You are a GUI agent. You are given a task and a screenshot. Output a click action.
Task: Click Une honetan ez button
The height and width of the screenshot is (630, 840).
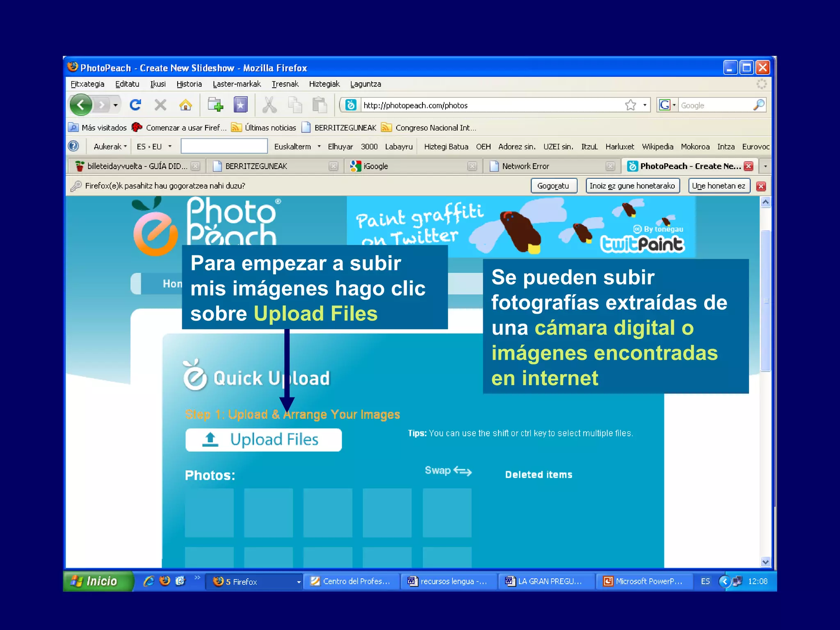pyautogui.click(x=719, y=186)
